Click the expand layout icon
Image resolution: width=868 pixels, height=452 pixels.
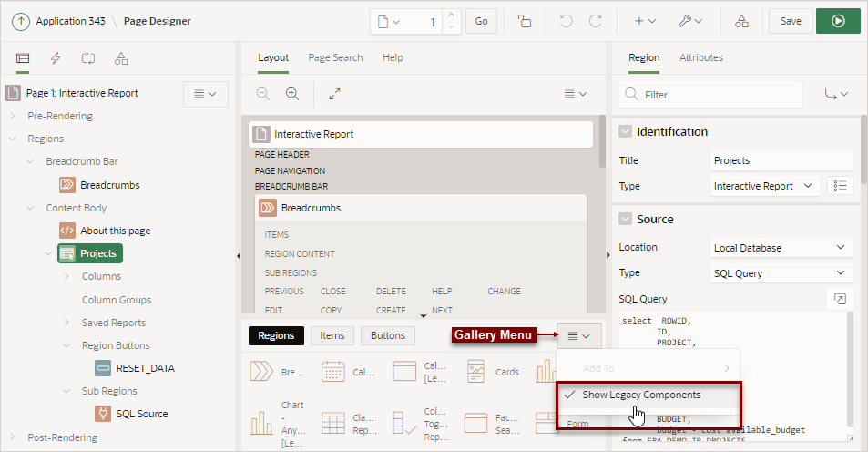pos(334,94)
